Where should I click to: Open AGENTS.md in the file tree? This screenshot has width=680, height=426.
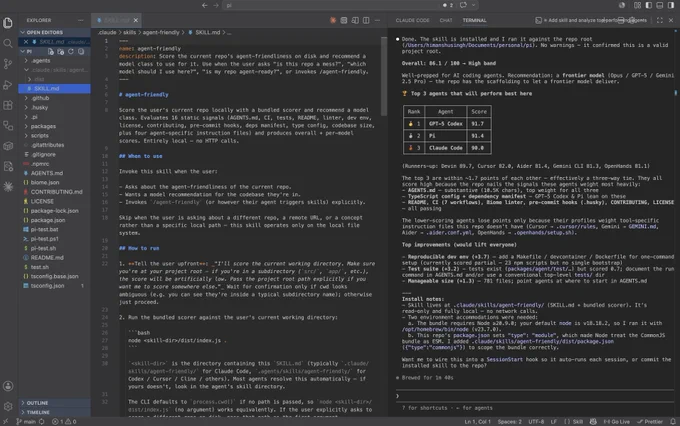click(x=54, y=173)
